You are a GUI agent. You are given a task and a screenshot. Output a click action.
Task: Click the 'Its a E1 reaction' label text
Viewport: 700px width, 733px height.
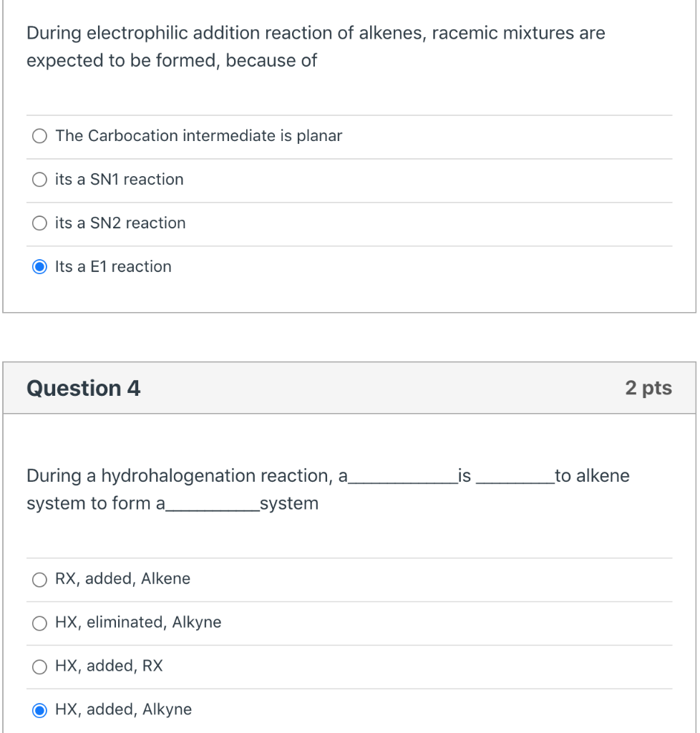point(113,267)
